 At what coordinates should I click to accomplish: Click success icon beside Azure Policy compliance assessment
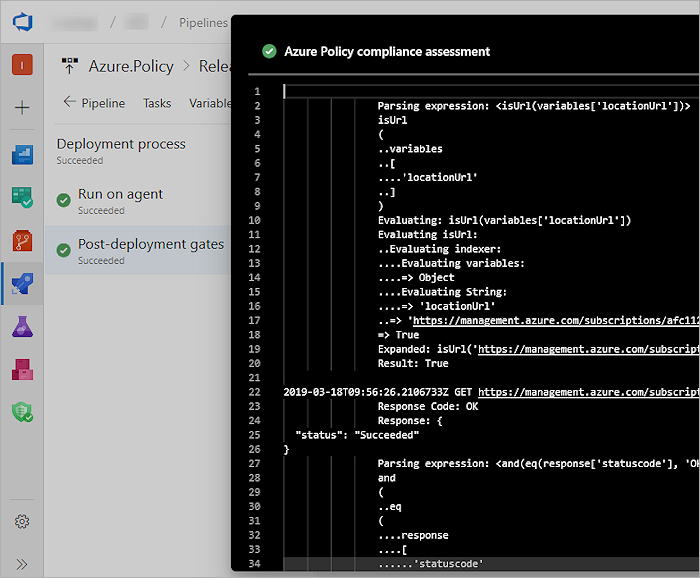(x=269, y=51)
